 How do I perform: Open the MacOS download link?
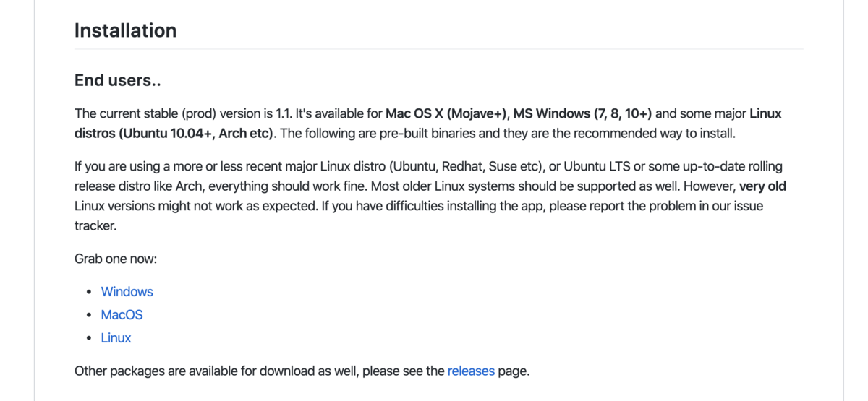pos(122,315)
